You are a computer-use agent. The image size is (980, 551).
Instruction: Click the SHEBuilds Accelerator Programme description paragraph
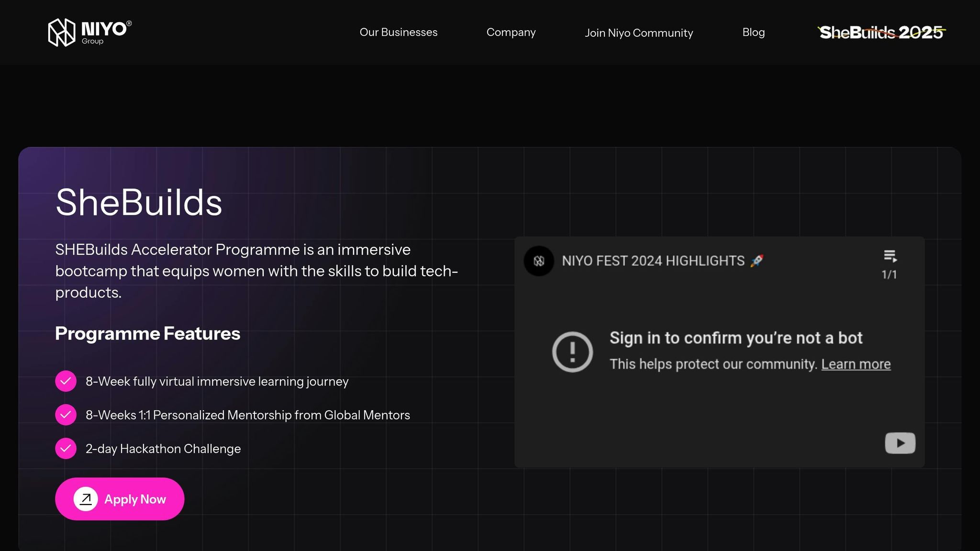[256, 271]
